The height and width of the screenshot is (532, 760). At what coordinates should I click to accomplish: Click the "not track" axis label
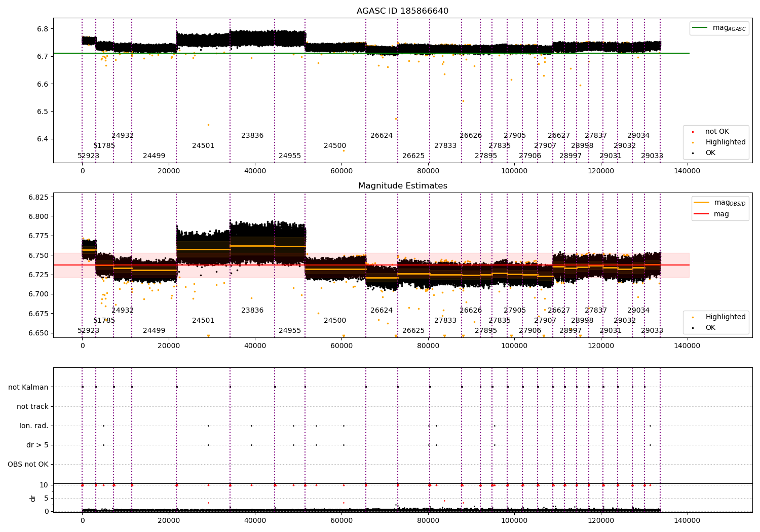[x=32, y=406]
